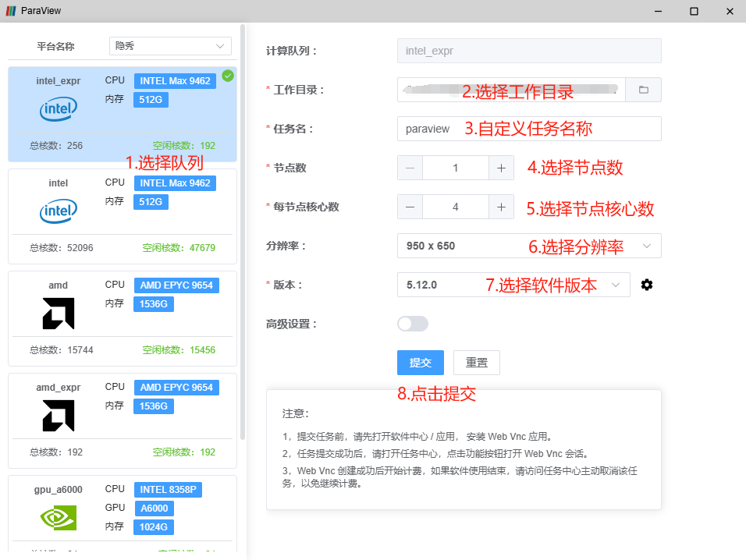746x560 pixels.
Task: Click the 工作目录 path input field
Action: coord(511,90)
